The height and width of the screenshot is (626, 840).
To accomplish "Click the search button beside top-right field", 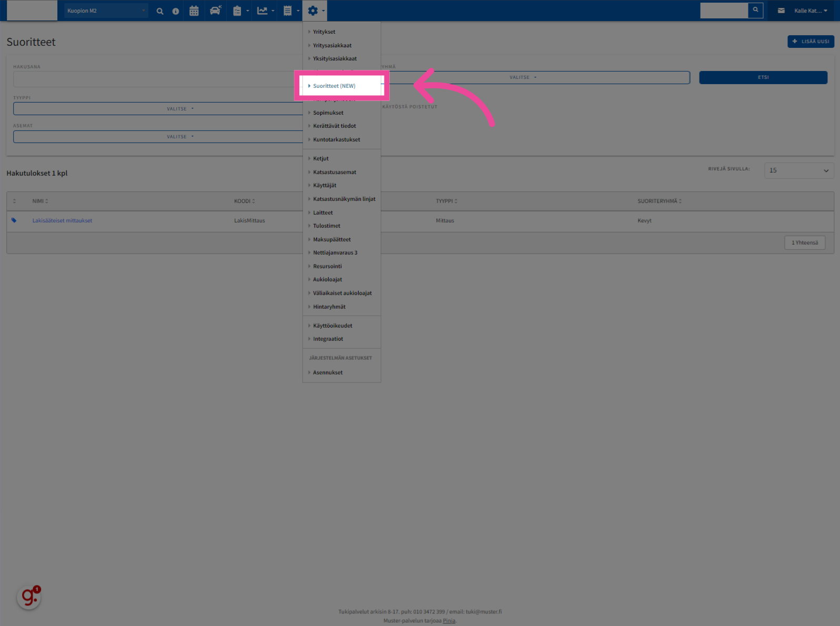I will point(755,10).
